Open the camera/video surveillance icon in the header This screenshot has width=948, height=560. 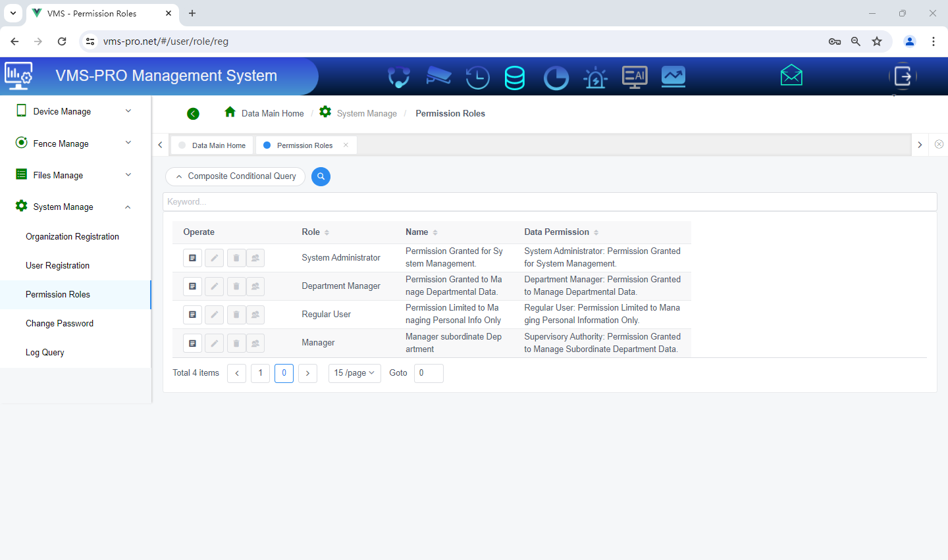tap(438, 76)
